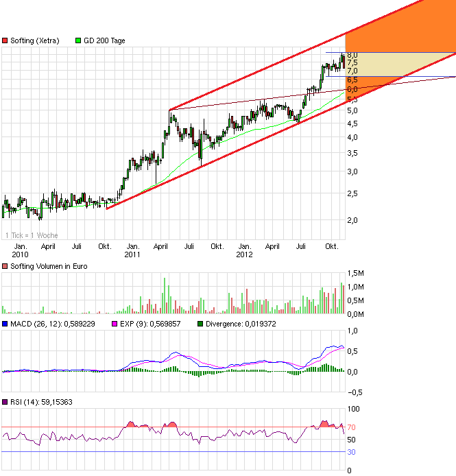This screenshot has width=456, height=476.
Task: Click the 'GD 200 Tage' legend label
Action: pos(104,40)
